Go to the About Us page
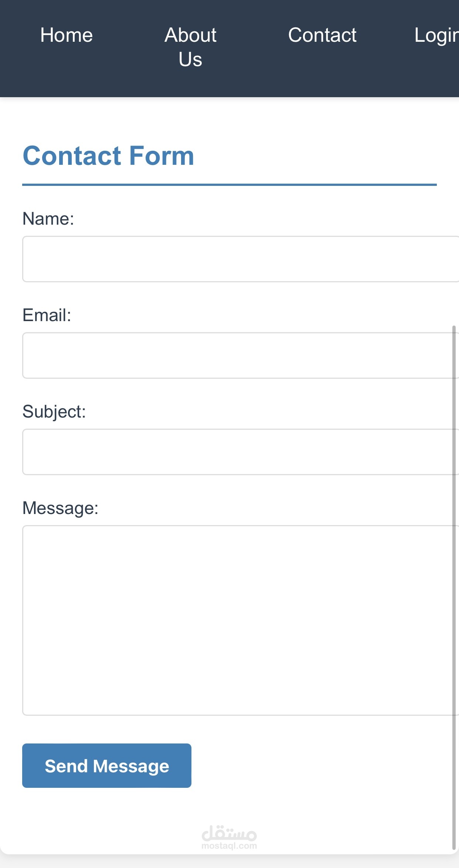Image resolution: width=459 pixels, height=868 pixels. (190, 47)
